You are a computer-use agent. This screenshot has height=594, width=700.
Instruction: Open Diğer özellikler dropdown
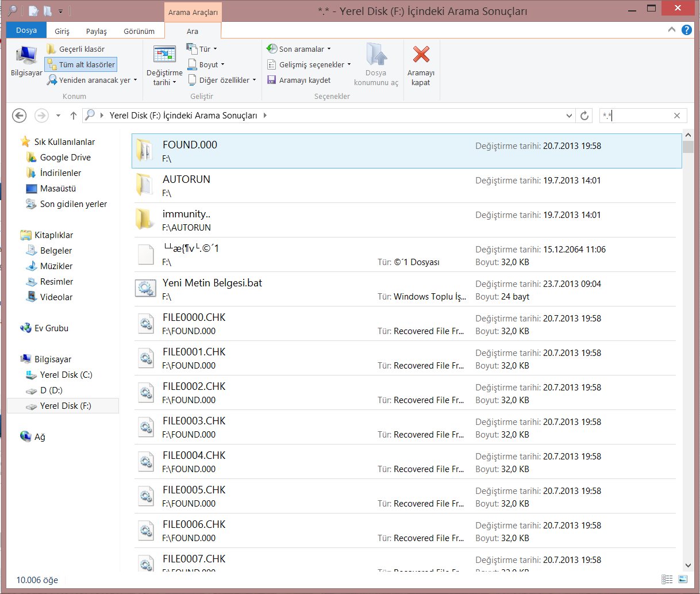point(221,80)
